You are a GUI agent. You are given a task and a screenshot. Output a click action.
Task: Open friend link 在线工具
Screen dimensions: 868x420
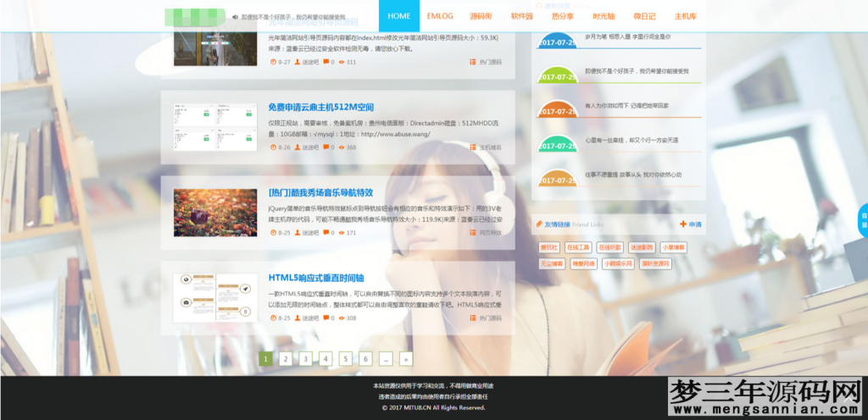point(578,247)
